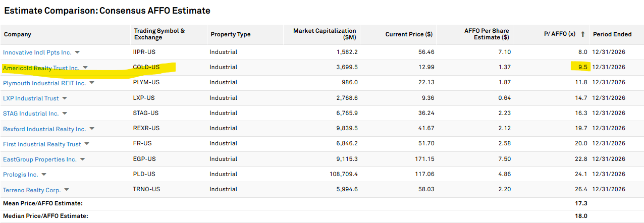Image resolution: width=644 pixels, height=223 pixels.
Task: Expand dropdown arrow beside Rexford Industrial Realty
Action: tap(92, 129)
